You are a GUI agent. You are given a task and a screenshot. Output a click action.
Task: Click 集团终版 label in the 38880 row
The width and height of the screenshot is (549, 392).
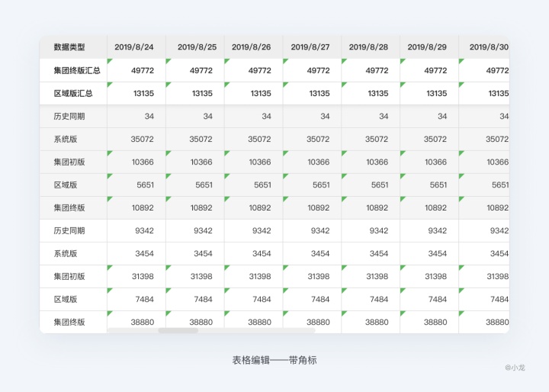pyautogui.click(x=69, y=322)
